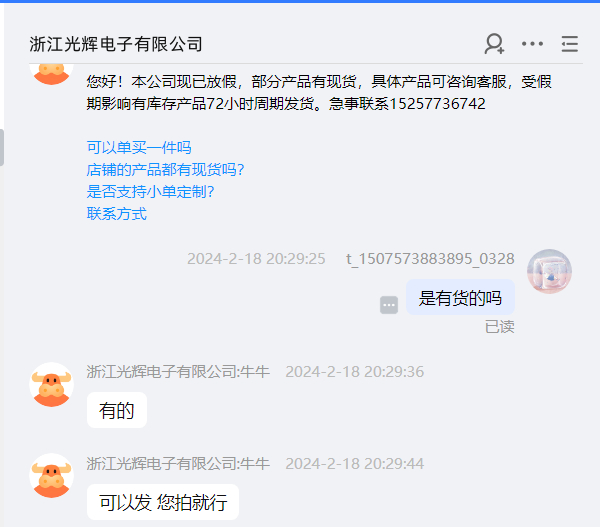Image resolution: width=600 pixels, height=527 pixels.
Task: Click the 已读 read status label
Action: coord(500,327)
